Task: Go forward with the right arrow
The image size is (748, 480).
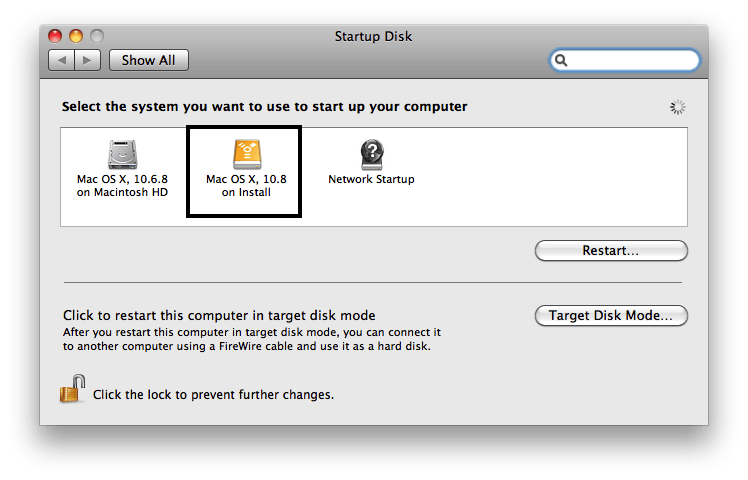Action: (x=87, y=60)
